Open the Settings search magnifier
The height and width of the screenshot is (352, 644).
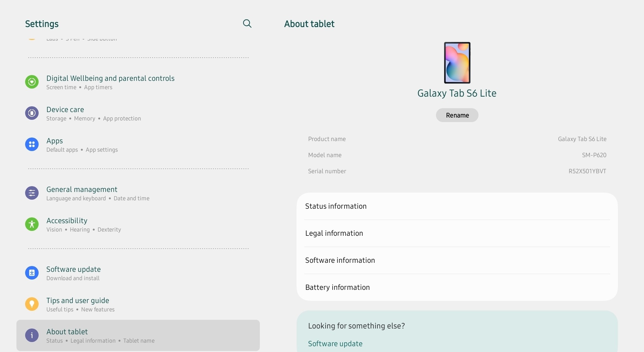tap(247, 24)
